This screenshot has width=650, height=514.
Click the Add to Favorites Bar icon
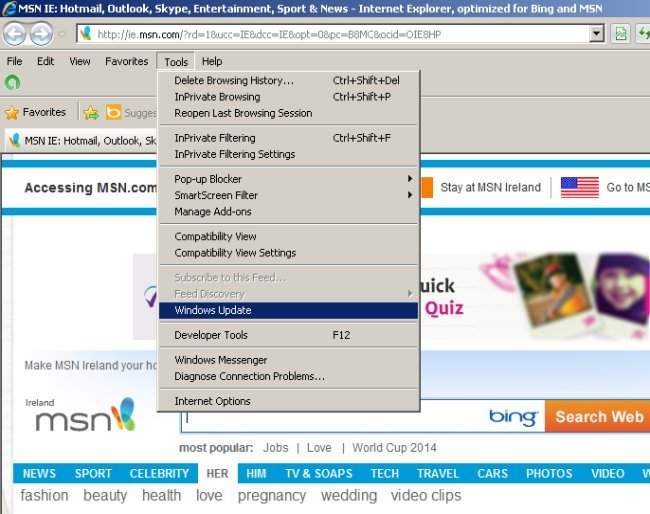(x=91, y=113)
